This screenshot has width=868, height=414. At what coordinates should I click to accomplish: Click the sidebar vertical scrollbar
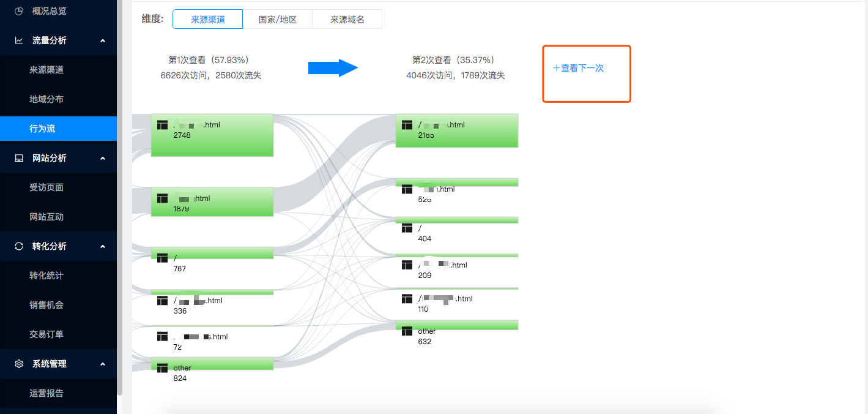click(120, 184)
